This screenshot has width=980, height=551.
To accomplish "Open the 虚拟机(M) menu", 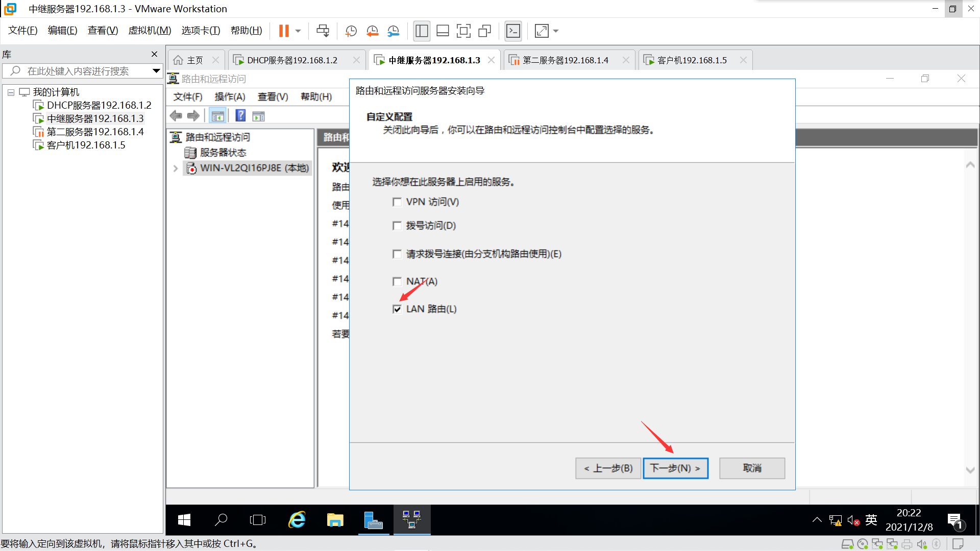I will [150, 31].
